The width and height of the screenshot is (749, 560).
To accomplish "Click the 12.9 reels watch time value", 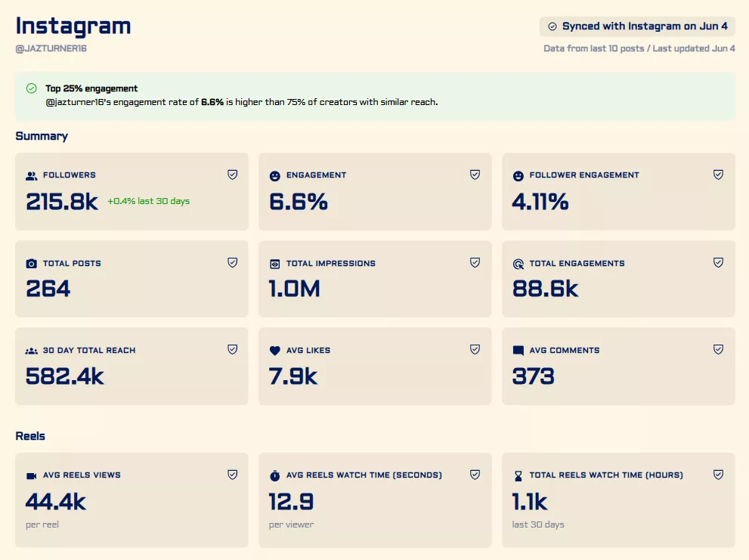I will (x=292, y=502).
